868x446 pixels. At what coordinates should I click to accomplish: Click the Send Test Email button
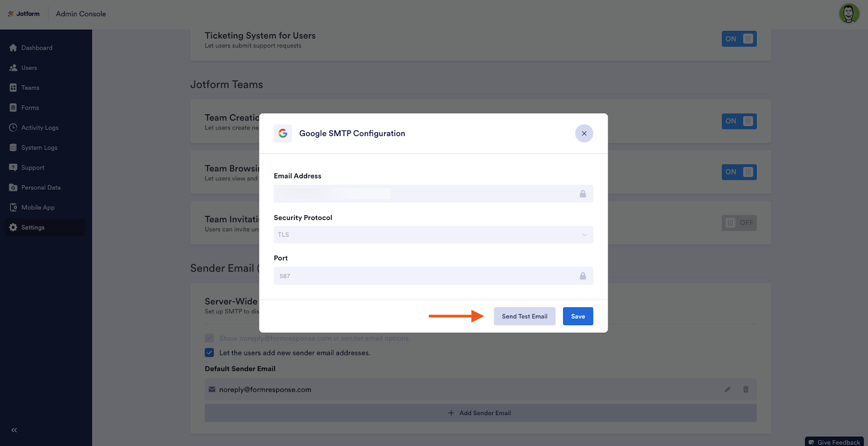point(524,316)
